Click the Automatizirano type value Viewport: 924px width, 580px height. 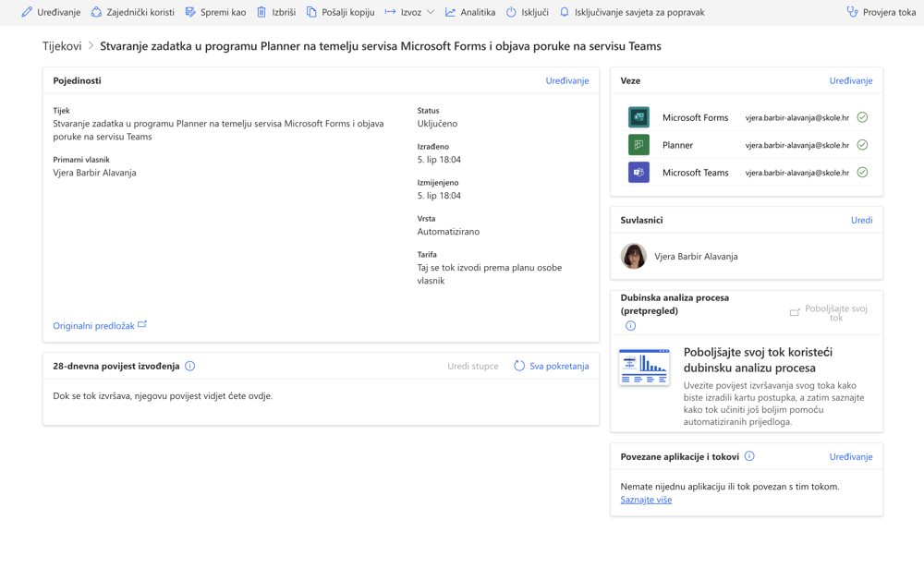coord(448,232)
